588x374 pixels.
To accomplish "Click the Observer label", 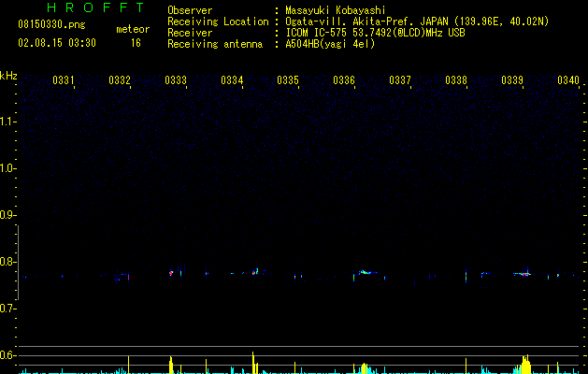I will [190, 10].
